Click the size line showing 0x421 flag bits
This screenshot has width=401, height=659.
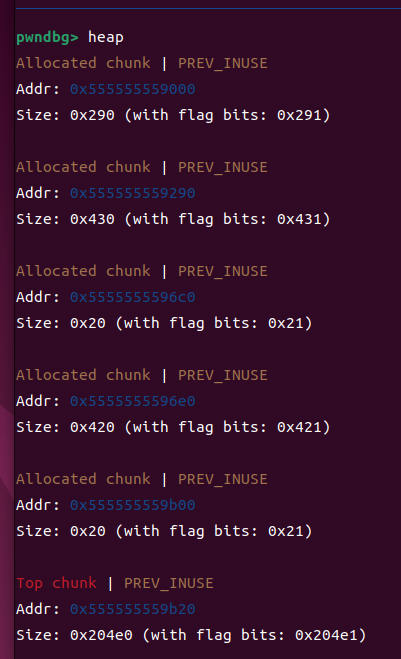point(173,427)
